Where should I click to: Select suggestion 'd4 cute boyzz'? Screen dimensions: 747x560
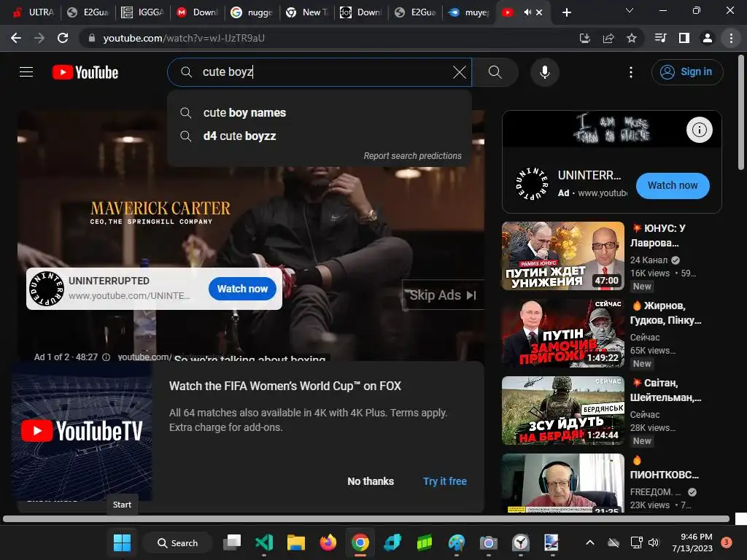(320, 136)
